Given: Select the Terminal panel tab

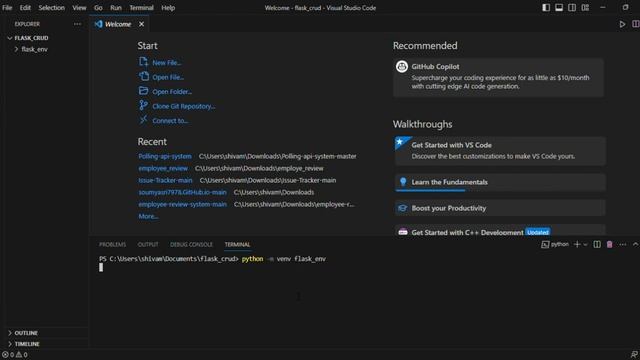Looking at the screenshot, I should click(x=237, y=244).
